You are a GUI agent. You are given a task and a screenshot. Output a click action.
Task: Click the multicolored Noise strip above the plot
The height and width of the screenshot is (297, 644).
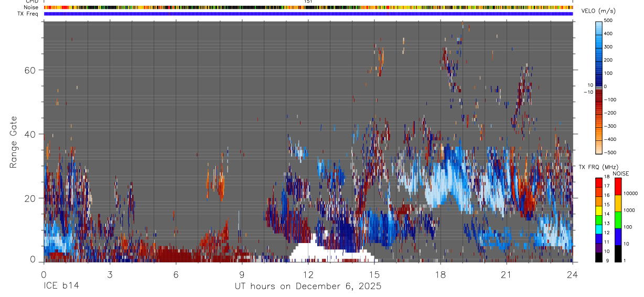308,7
